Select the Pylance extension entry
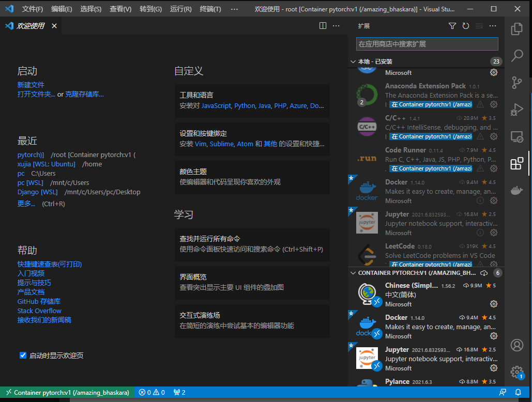 [426, 381]
